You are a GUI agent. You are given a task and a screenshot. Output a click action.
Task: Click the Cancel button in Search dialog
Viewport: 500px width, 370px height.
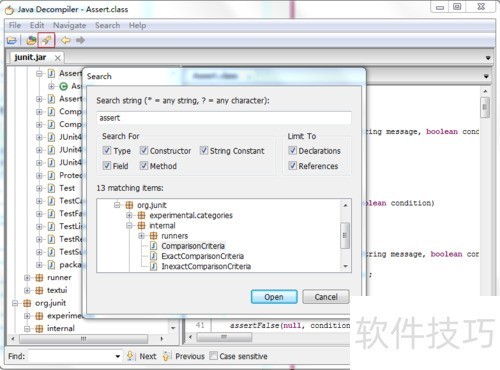[326, 297]
